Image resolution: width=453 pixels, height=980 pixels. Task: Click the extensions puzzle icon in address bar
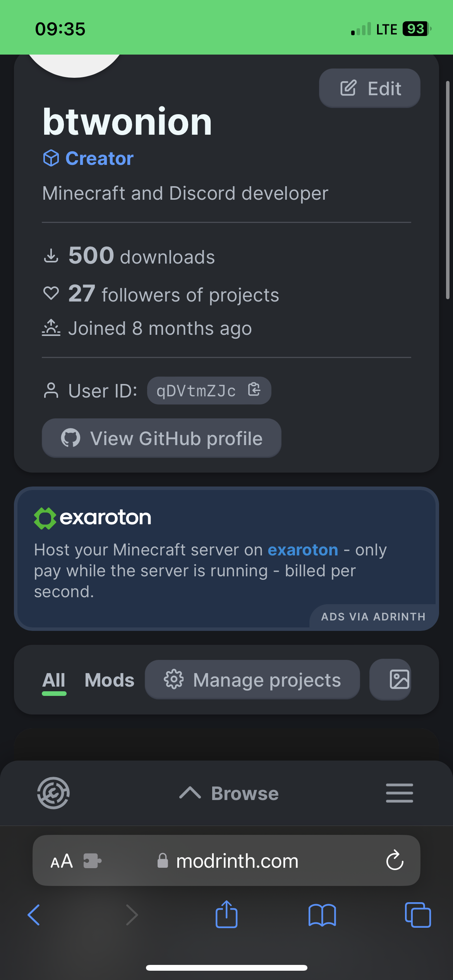click(91, 861)
